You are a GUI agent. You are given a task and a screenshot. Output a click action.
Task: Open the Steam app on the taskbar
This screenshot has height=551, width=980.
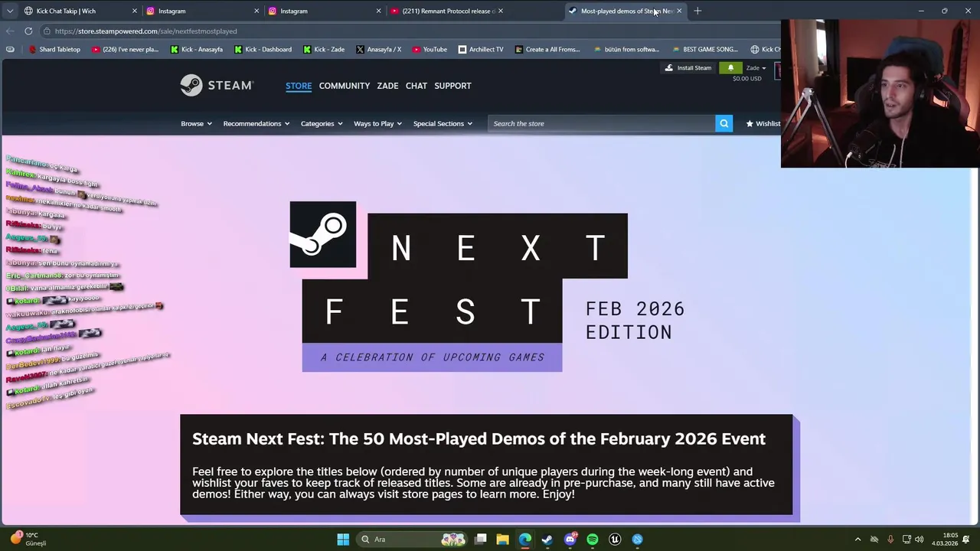click(547, 540)
